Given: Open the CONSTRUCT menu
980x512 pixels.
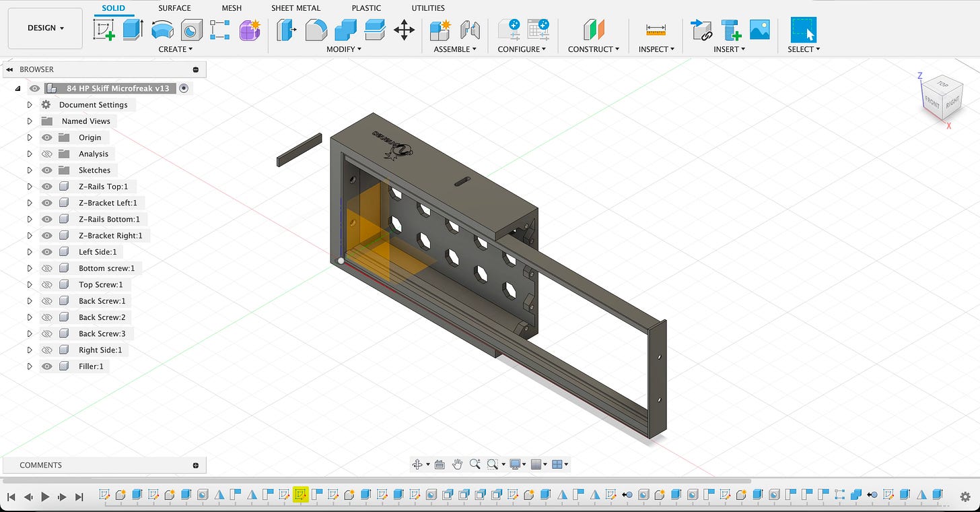Looking at the screenshot, I should tap(594, 49).
